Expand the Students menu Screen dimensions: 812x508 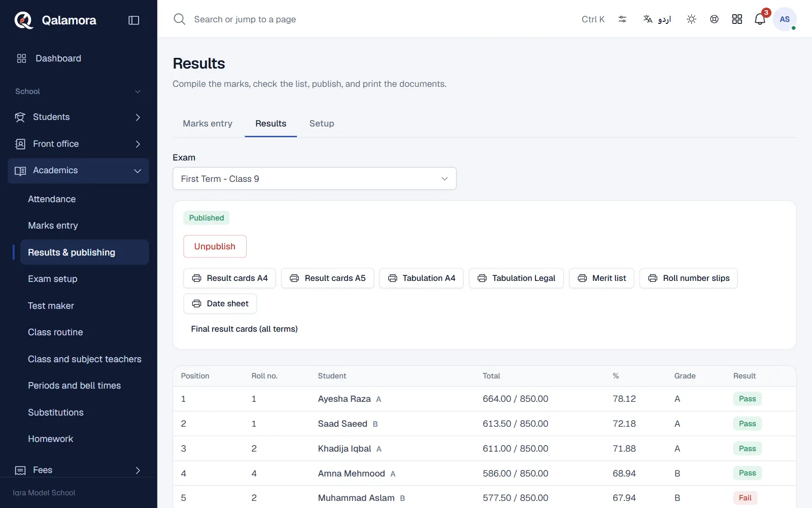[x=79, y=117]
